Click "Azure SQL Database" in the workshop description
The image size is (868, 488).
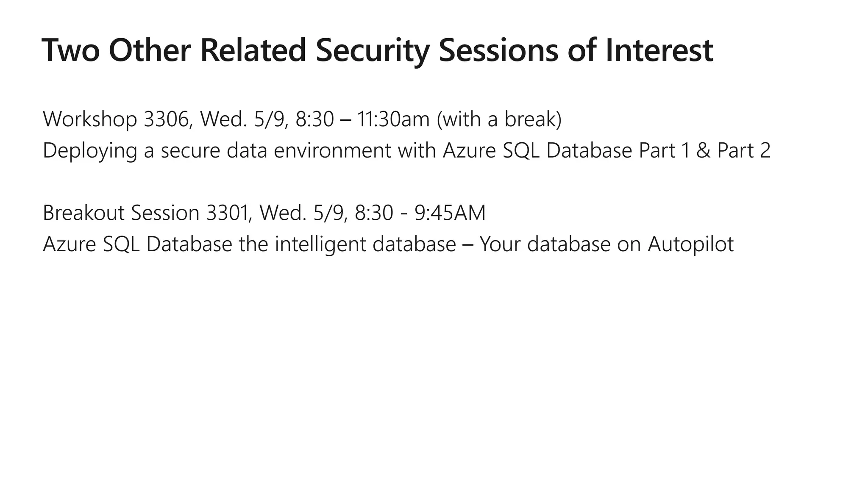537,151
